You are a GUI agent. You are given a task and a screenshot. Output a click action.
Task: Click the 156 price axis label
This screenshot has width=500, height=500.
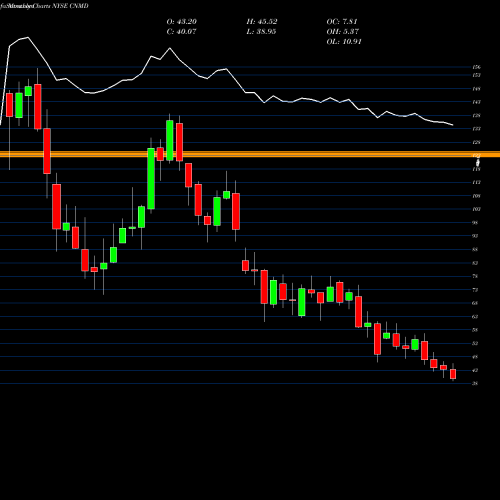tap(477, 67)
